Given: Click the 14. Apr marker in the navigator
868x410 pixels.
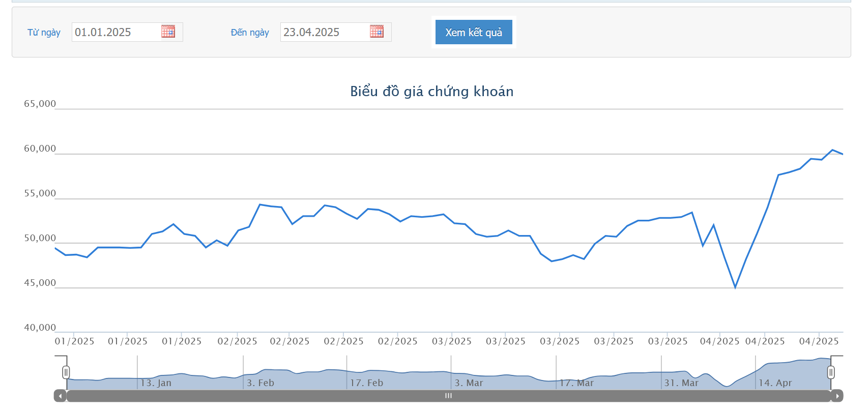Looking at the screenshot, I should point(775,383).
